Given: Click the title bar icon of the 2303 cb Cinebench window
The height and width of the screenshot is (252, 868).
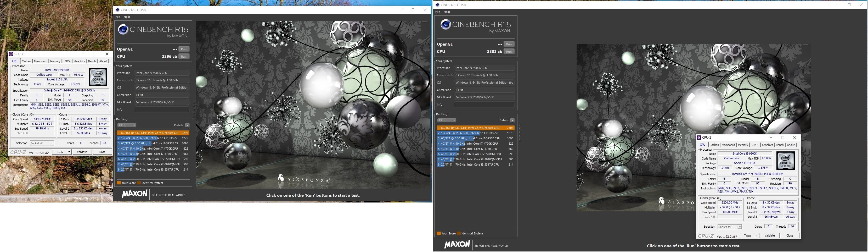Looking at the screenshot, I should [437, 5].
